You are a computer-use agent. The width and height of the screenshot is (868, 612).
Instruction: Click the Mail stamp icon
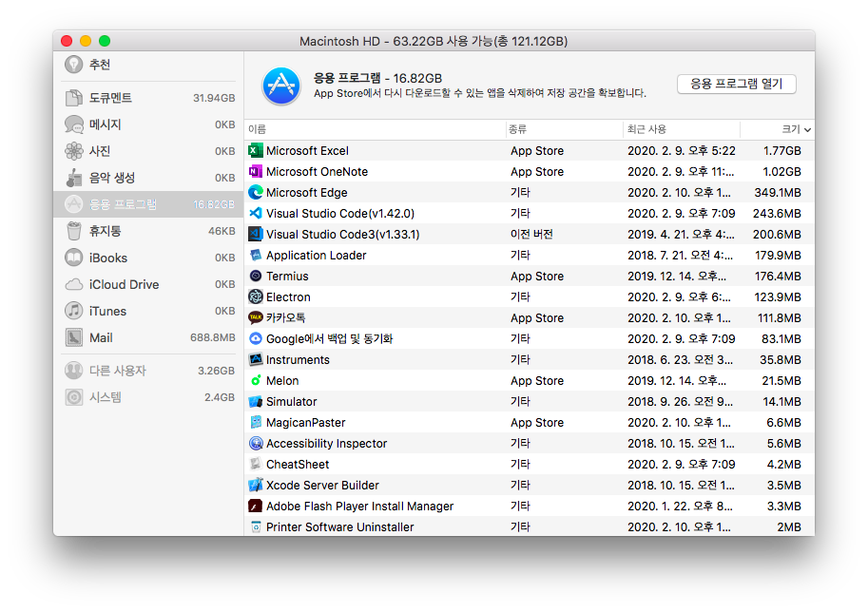(x=73, y=337)
